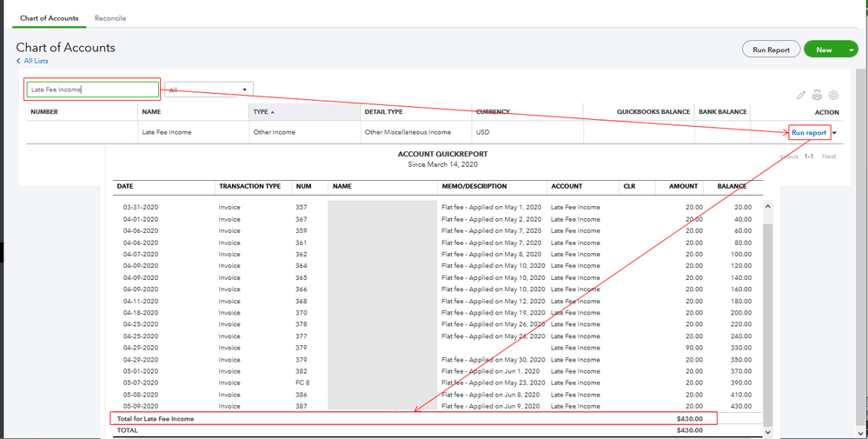Click the scrollbar down arrow in the report

click(768, 430)
